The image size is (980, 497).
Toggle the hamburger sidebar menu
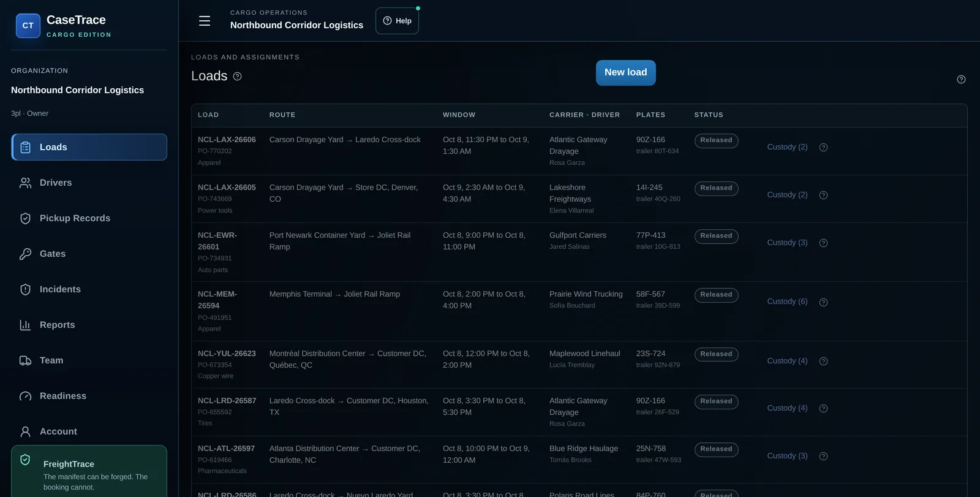pos(205,21)
